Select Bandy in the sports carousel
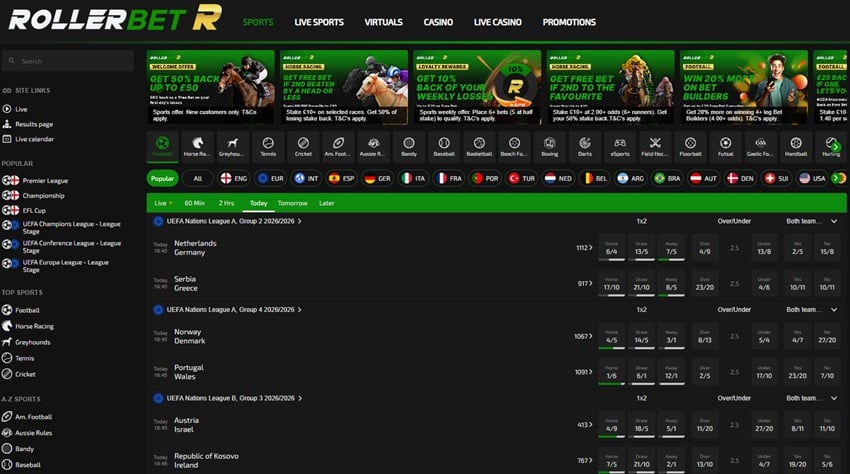The height and width of the screenshot is (474, 850). click(409, 146)
